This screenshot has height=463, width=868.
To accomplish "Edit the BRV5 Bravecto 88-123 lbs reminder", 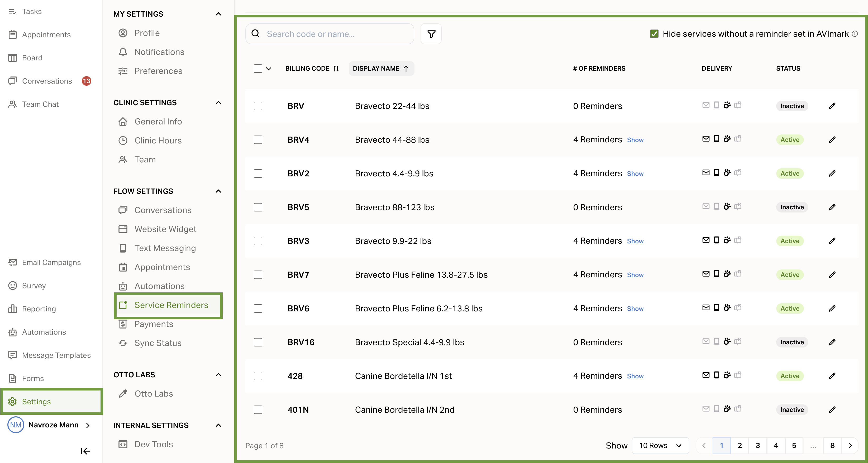I will point(832,207).
